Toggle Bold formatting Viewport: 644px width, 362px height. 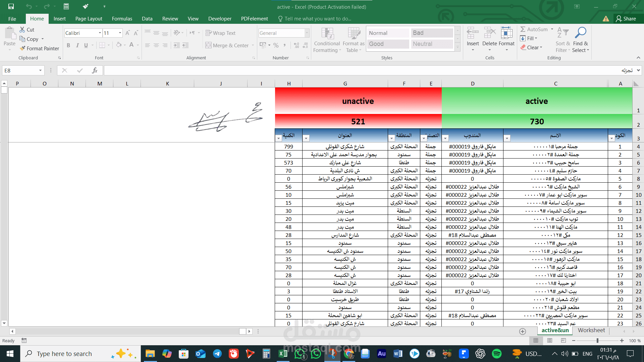[68, 45]
